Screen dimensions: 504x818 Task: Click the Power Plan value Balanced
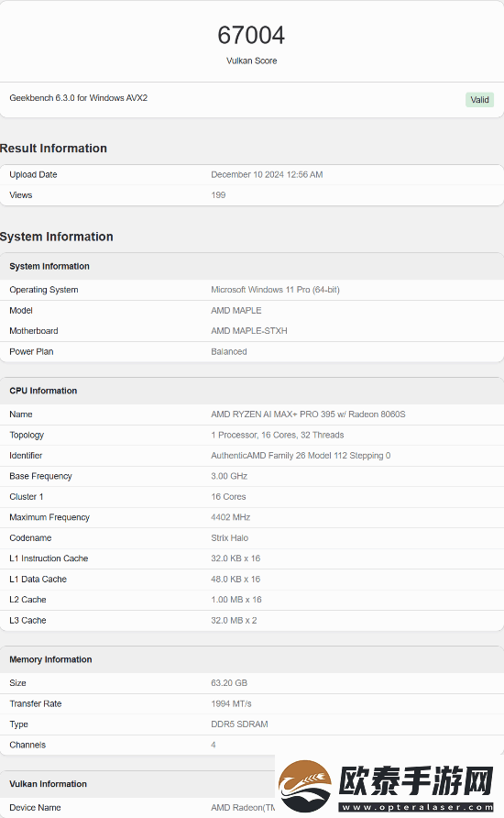pyautogui.click(x=229, y=351)
